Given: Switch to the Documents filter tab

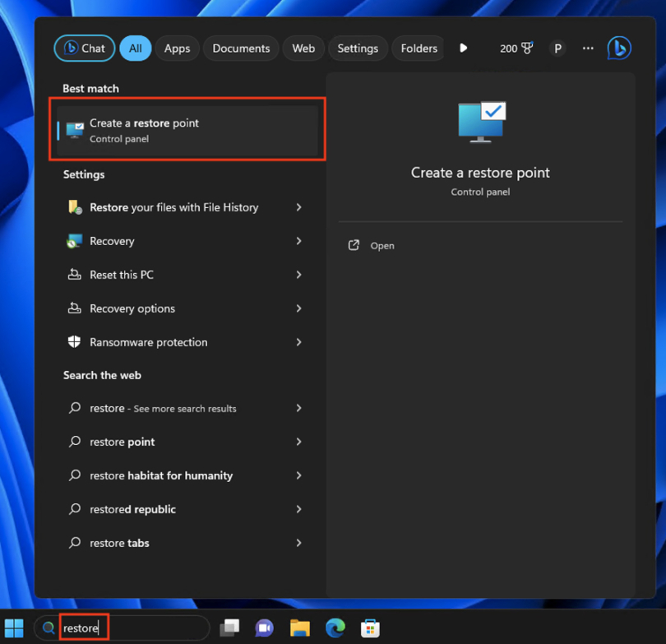Looking at the screenshot, I should click(x=241, y=48).
